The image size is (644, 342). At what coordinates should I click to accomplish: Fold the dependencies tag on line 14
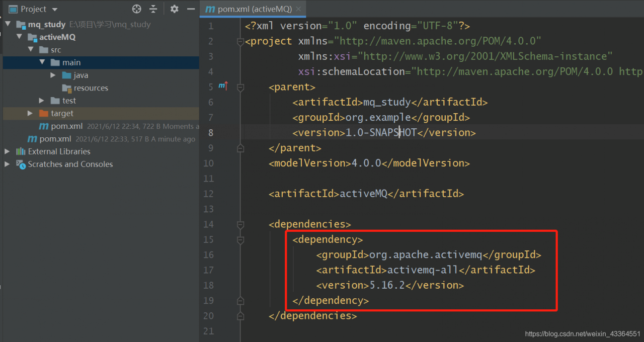click(x=240, y=224)
